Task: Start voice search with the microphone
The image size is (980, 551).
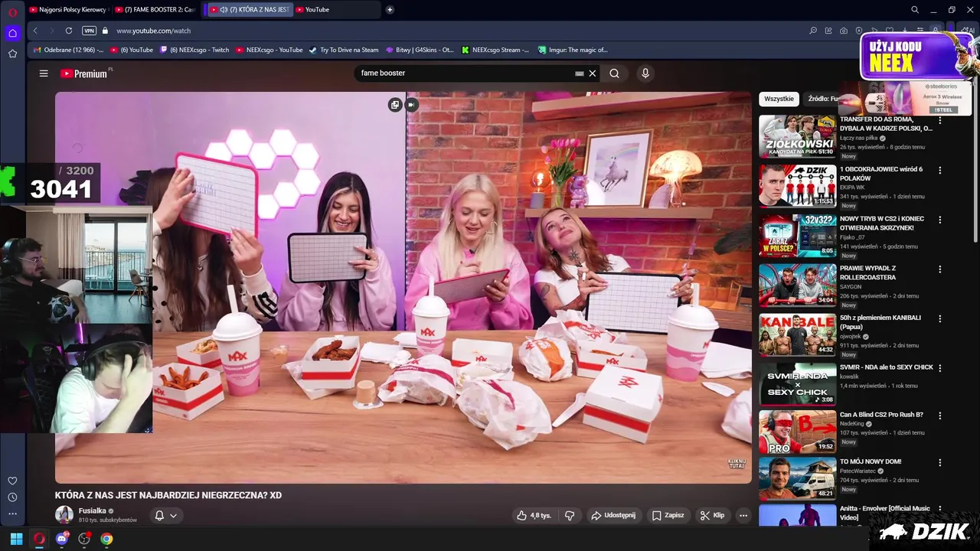Action: (x=645, y=73)
